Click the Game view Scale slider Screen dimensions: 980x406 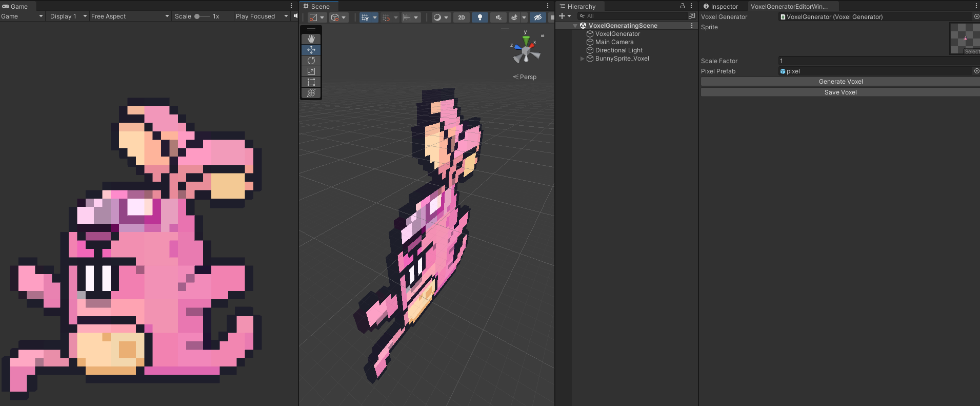point(202,16)
